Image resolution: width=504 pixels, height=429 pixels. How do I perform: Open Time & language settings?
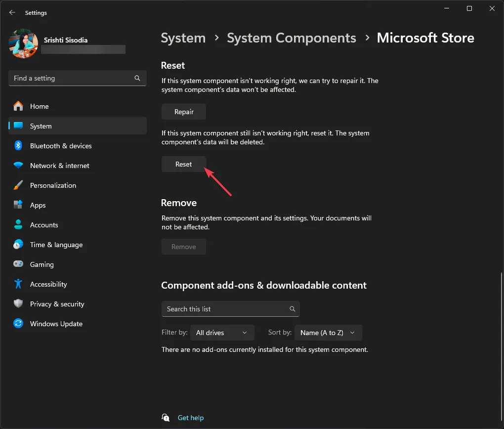coord(78,245)
